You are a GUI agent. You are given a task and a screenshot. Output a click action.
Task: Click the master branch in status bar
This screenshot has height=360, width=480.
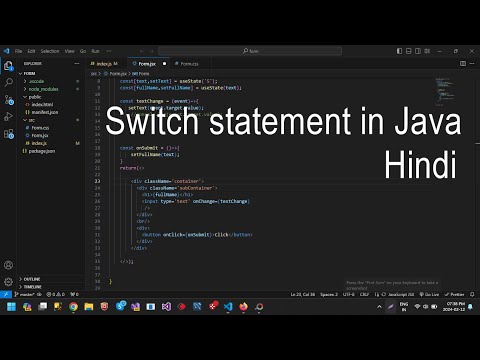pyautogui.click(x=24, y=294)
